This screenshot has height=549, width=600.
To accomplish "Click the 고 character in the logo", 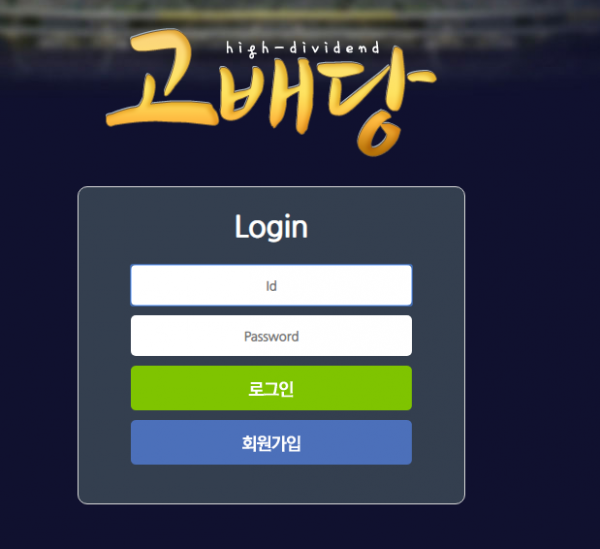I will 162,78.
